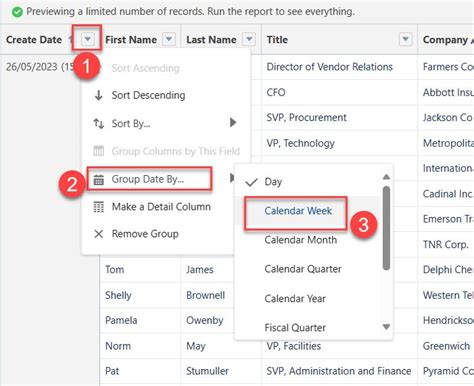Click the CFO title cell
Screen dimensions: 474x386
point(276,92)
